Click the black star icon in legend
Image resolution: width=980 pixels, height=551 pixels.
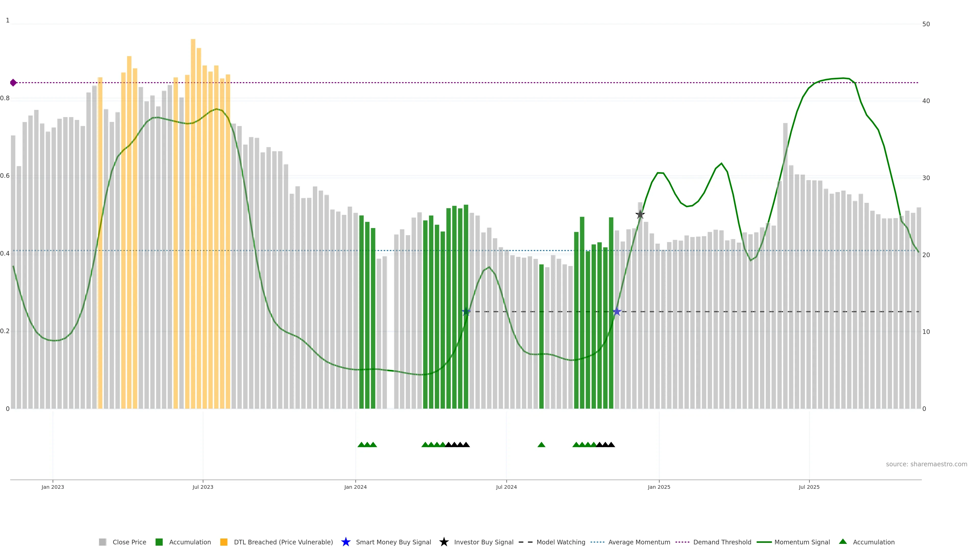click(444, 542)
